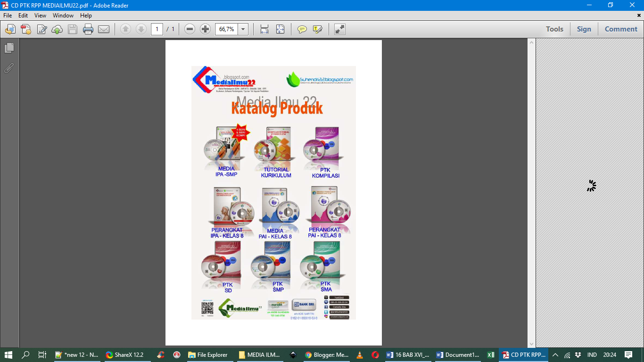Switch to Read Mode icon

[x=340, y=29]
